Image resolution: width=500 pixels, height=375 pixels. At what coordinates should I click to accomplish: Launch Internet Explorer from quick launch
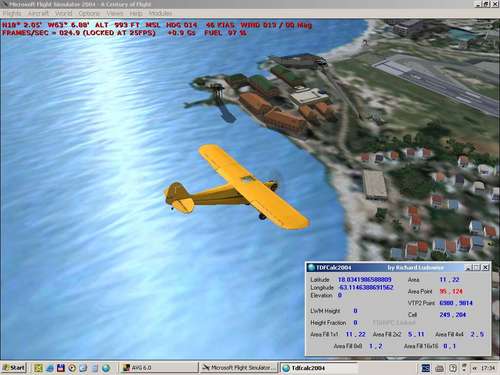coord(50,368)
